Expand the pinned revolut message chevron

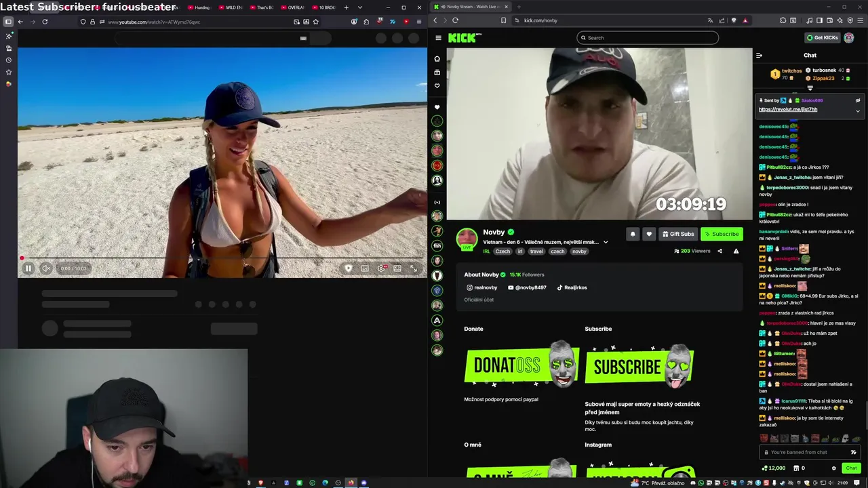click(858, 110)
